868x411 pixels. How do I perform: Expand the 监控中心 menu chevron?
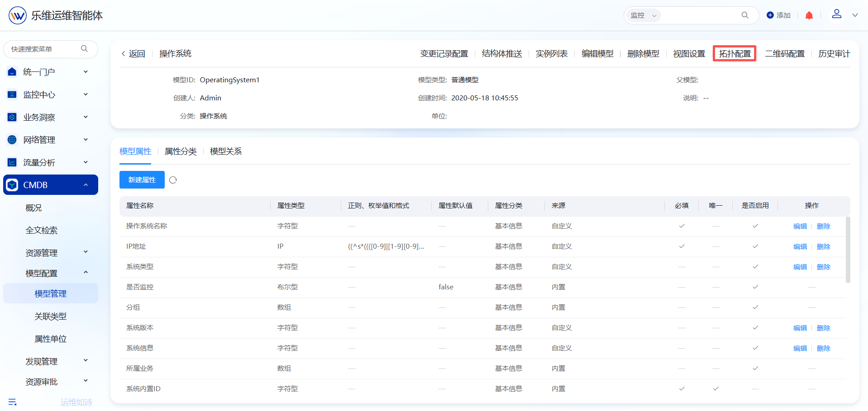point(86,94)
